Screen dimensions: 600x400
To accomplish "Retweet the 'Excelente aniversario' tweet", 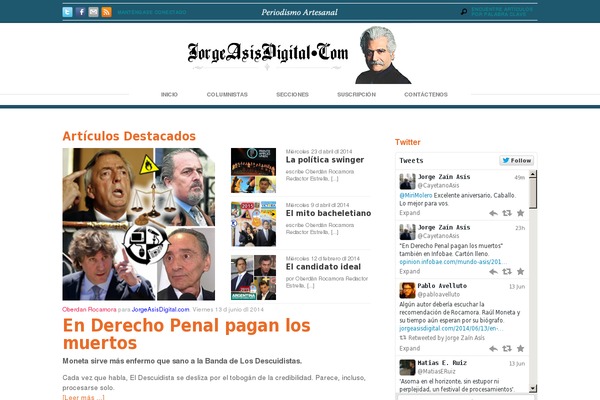I will point(507,213).
